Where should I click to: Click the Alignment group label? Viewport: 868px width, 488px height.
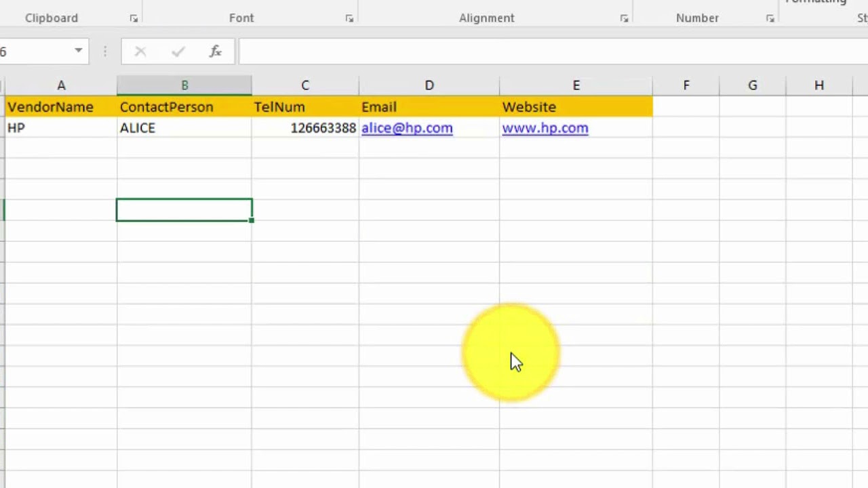pyautogui.click(x=487, y=18)
